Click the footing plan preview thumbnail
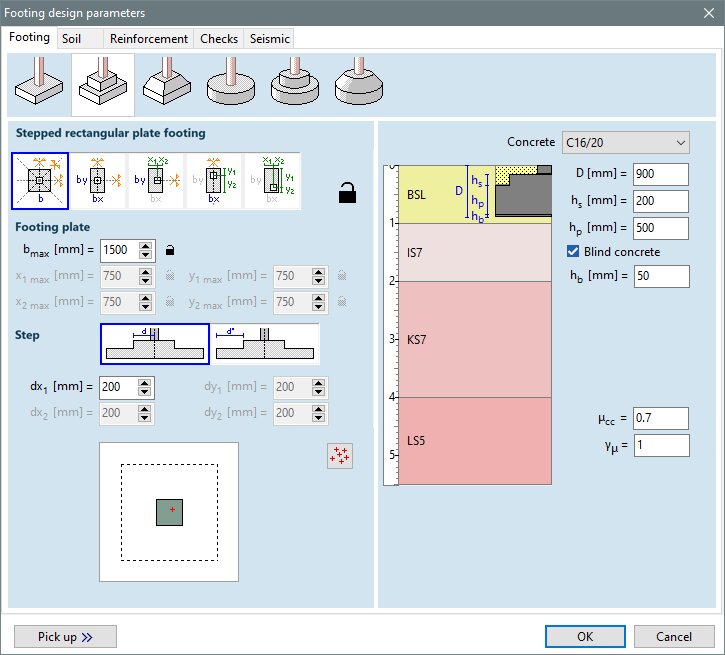This screenshot has height=655, width=725. click(x=169, y=512)
